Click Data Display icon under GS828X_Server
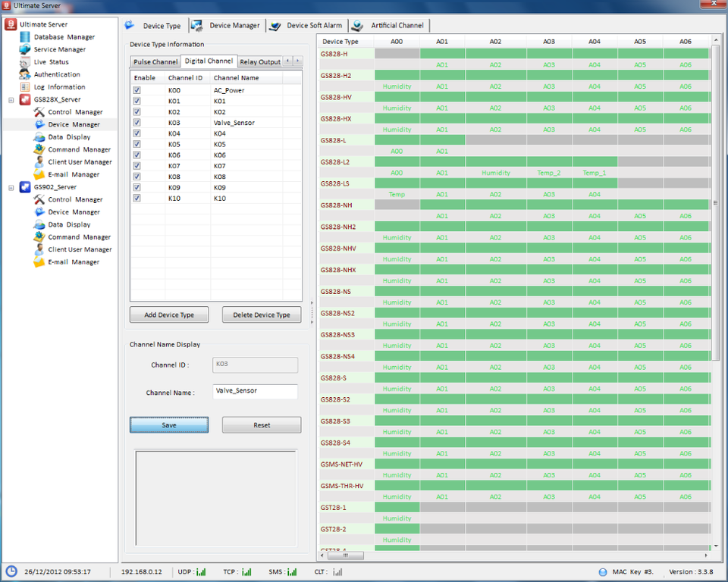728x582 pixels. point(39,137)
